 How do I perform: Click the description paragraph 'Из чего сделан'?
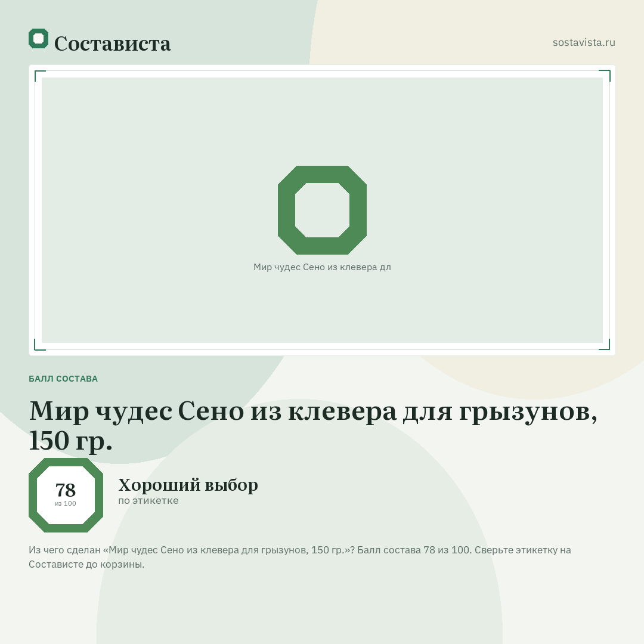(300, 557)
